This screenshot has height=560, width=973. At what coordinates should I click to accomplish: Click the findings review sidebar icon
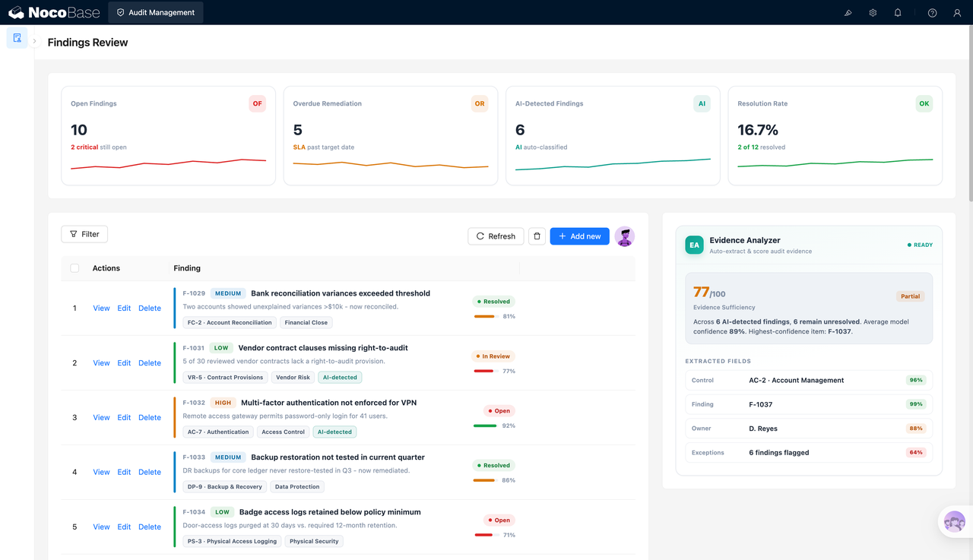tap(17, 38)
